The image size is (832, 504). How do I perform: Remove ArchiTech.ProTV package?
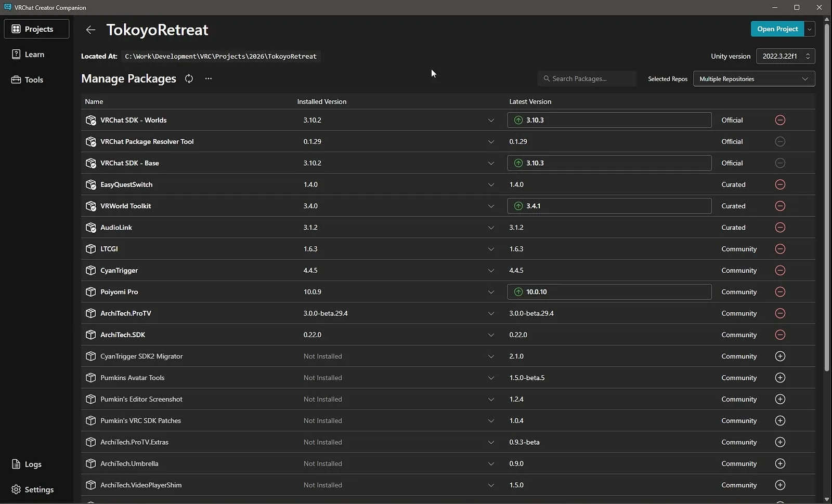(780, 313)
